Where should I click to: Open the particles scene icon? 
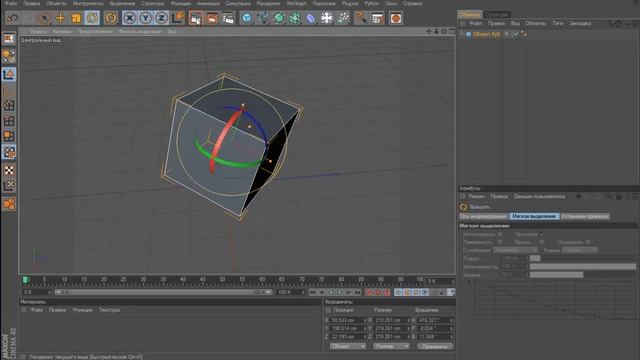click(x=343, y=18)
